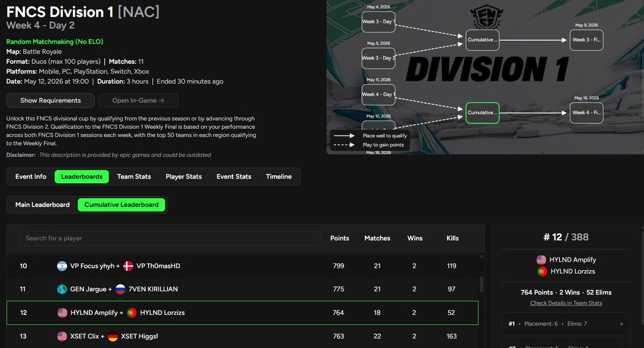Click 764 Points 2 Wins 52 Elims summary
The height and width of the screenshot is (348, 644).
click(x=566, y=292)
